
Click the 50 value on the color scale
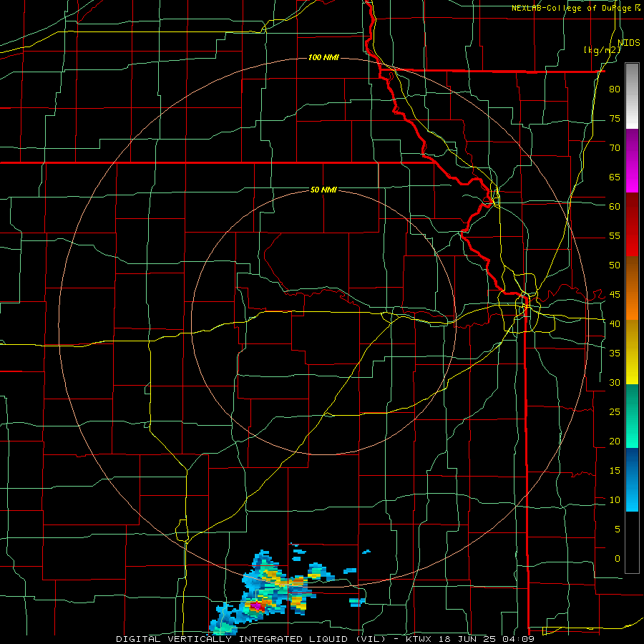pyautogui.click(x=615, y=265)
